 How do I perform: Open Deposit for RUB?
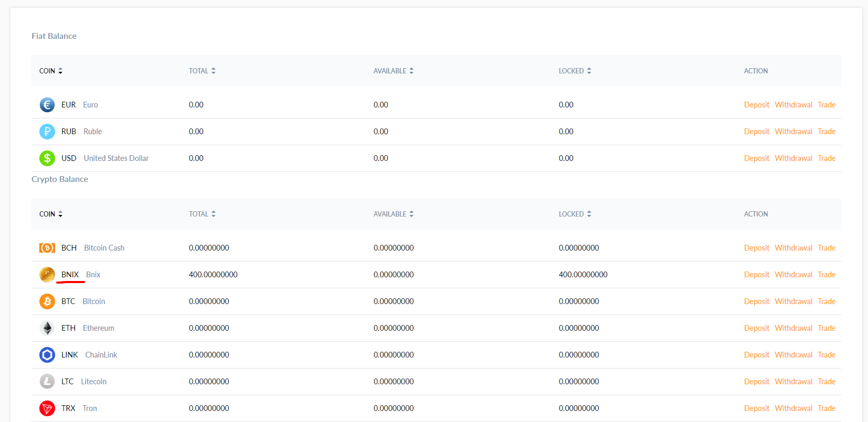pos(757,132)
